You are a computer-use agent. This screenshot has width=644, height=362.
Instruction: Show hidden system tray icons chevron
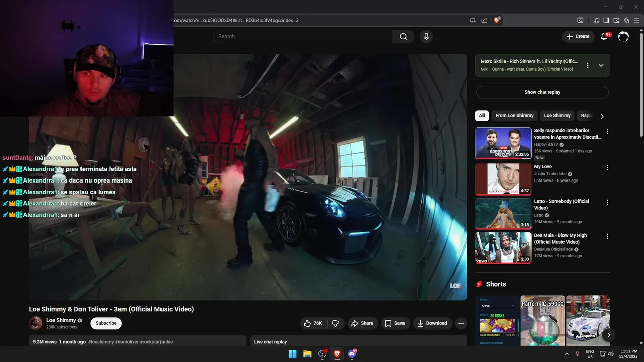[x=566, y=354]
